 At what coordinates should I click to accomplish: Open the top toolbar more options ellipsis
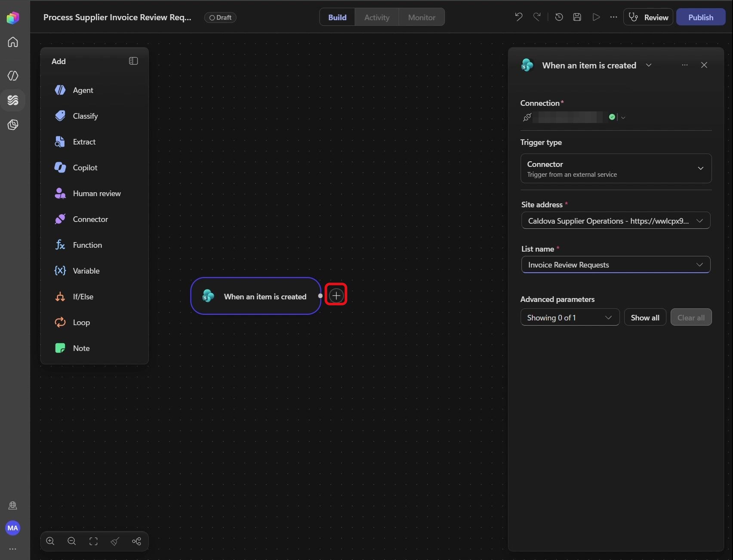click(x=613, y=17)
